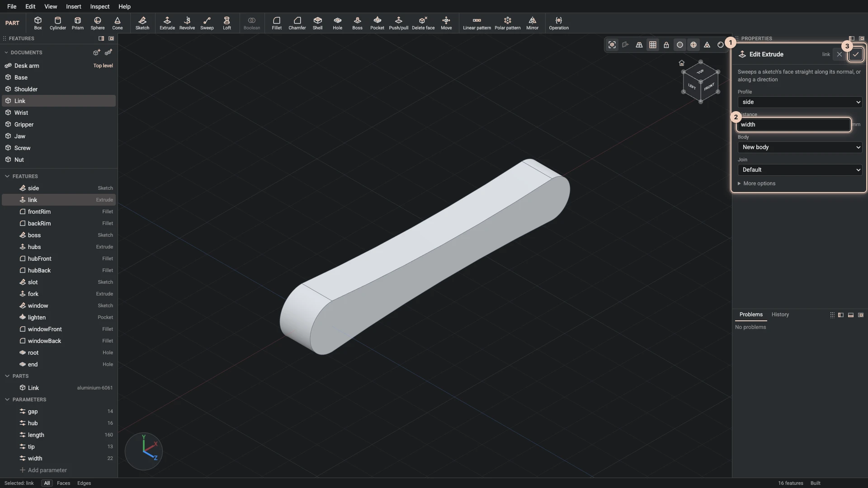
Task: Select the Boss tool
Action: point(358,23)
